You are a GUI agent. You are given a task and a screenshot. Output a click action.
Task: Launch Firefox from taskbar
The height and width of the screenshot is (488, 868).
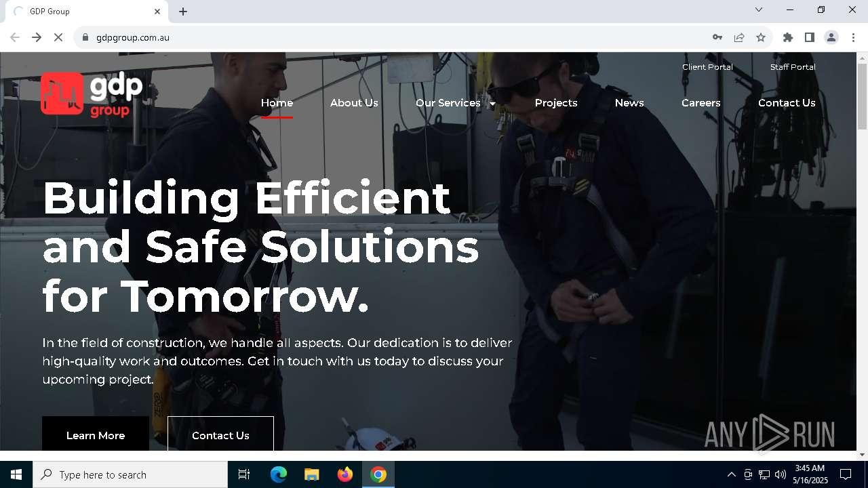tap(345, 474)
